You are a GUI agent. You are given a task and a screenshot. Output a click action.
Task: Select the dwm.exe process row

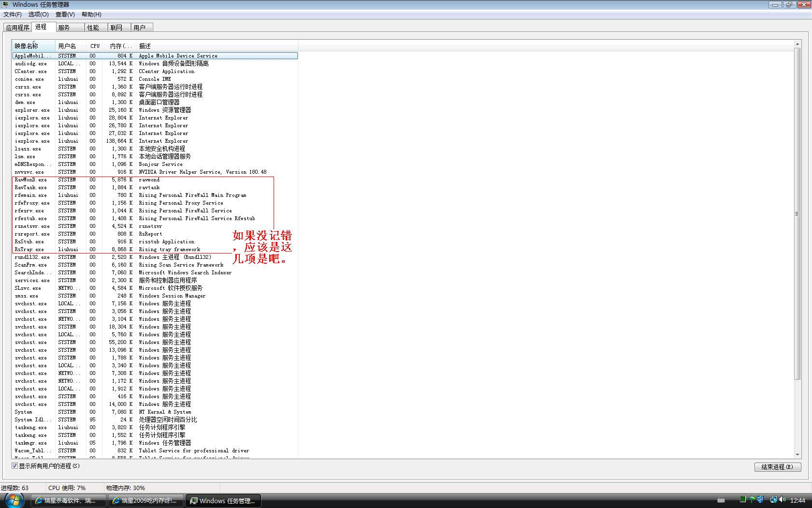155,102
